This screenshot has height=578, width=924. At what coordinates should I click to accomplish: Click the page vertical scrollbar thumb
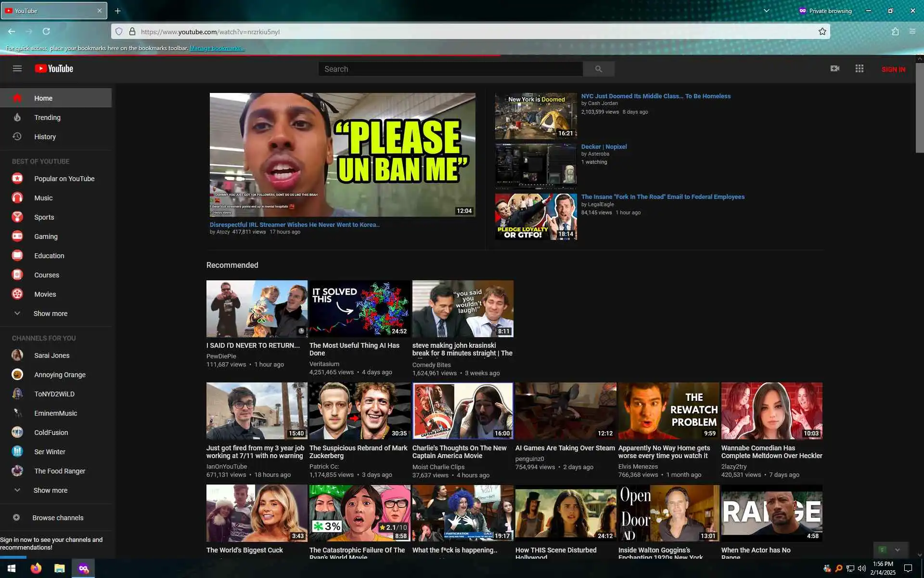pos(919,108)
